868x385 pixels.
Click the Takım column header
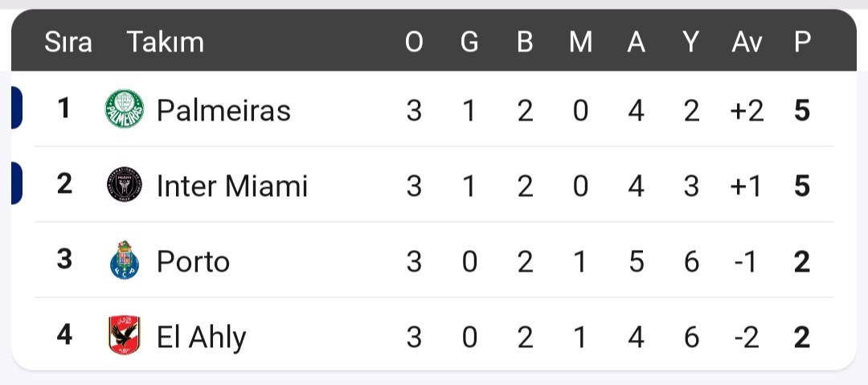[x=165, y=42]
